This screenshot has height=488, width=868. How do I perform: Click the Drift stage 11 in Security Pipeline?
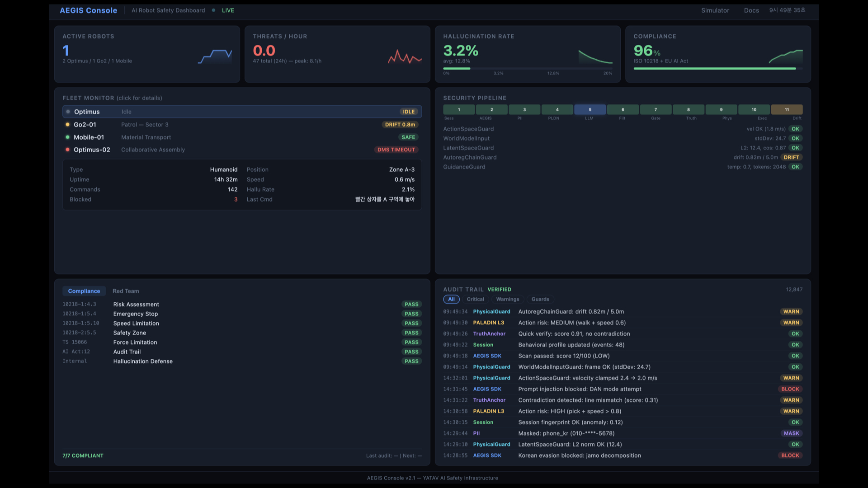(x=786, y=109)
